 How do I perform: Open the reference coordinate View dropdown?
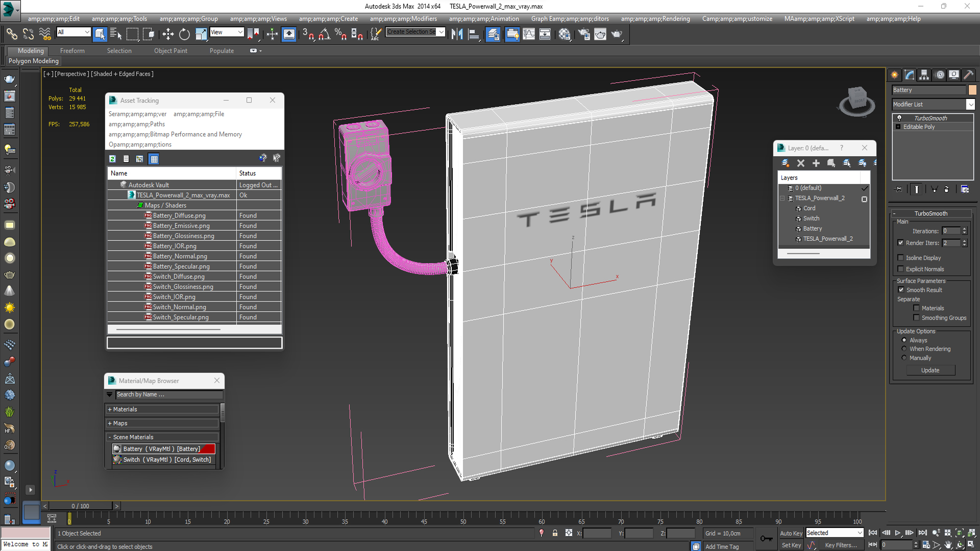240,32
